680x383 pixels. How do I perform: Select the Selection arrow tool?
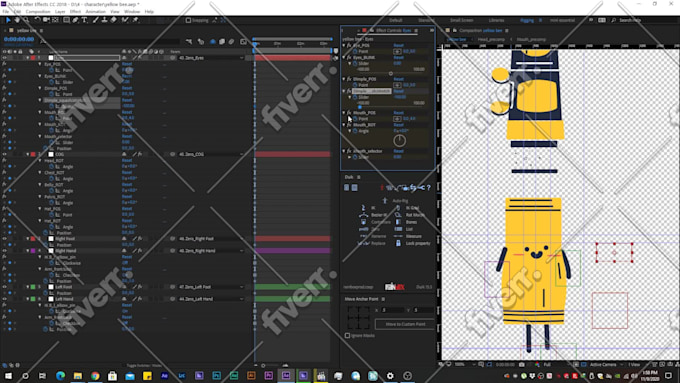(8, 20)
